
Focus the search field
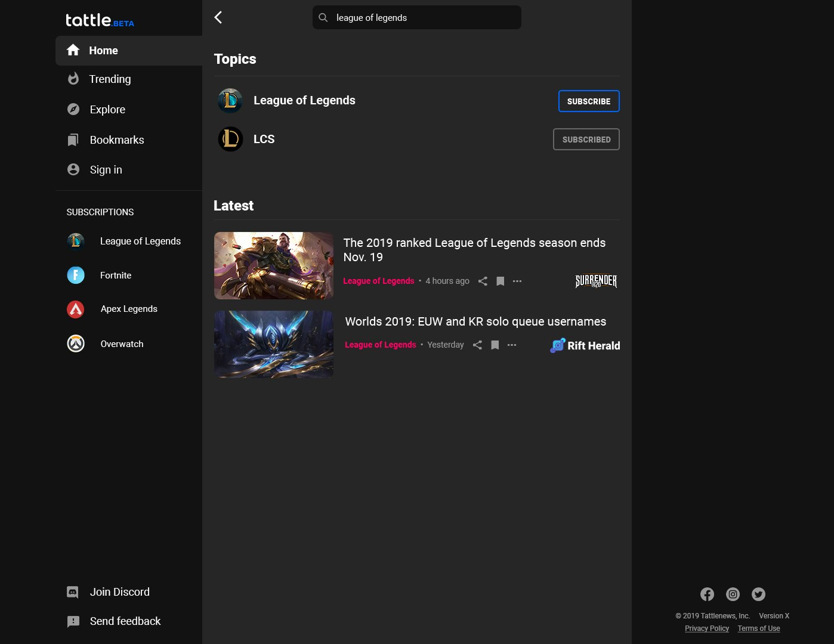click(x=417, y=17)
